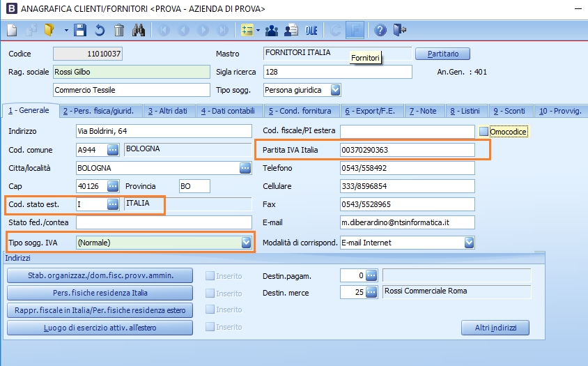The image size is (588, 366).
Task: Click the New record blank page icon
Action: [x=12, y=30]
